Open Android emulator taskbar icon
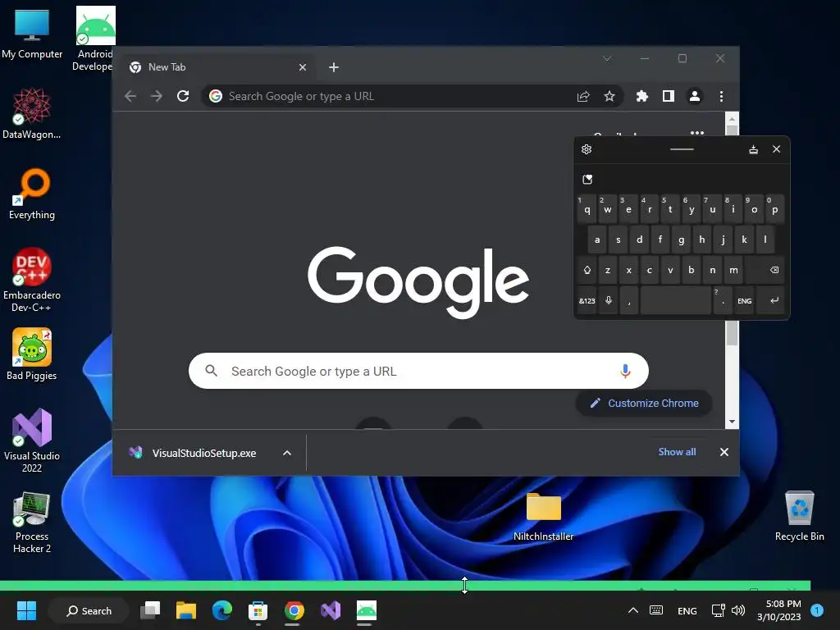The image size is (840, 630). click(x=367, y=610)
